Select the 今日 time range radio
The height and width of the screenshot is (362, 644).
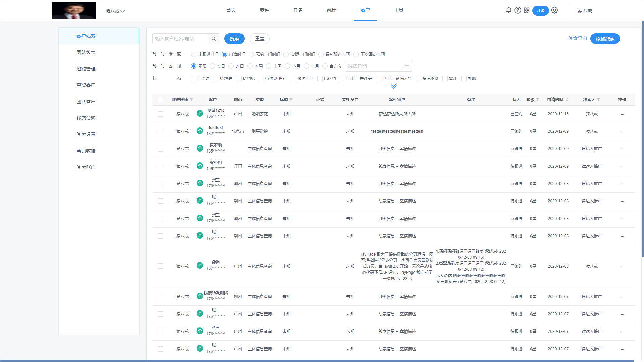click(212, 66)
